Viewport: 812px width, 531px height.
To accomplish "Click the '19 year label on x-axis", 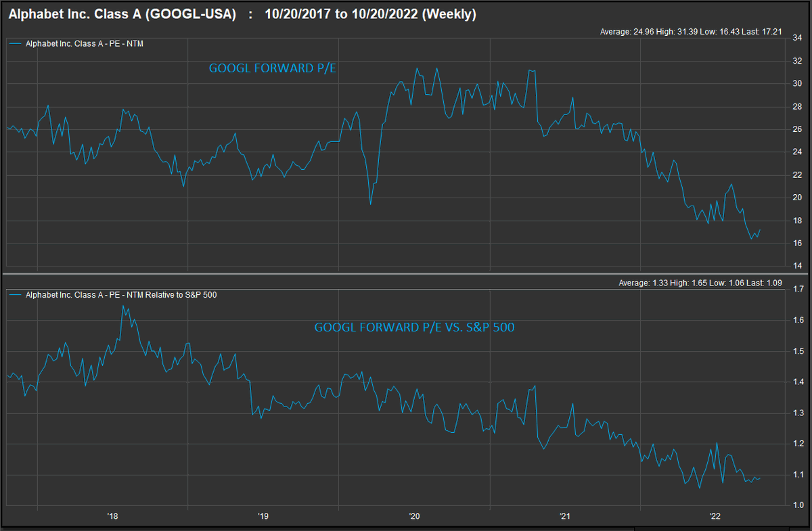I will tap(263, 517).
